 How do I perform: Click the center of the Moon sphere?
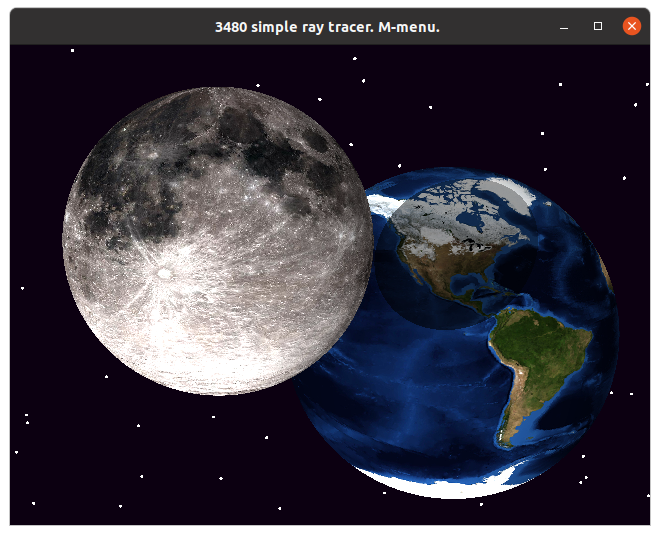pyautogui.click(x=218, y=241)
